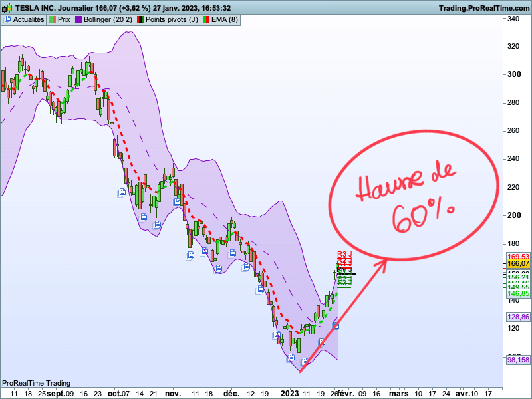Select the Prix legend entry
The height and width of the screenshot is (399, 532).
tap(63, 19)
